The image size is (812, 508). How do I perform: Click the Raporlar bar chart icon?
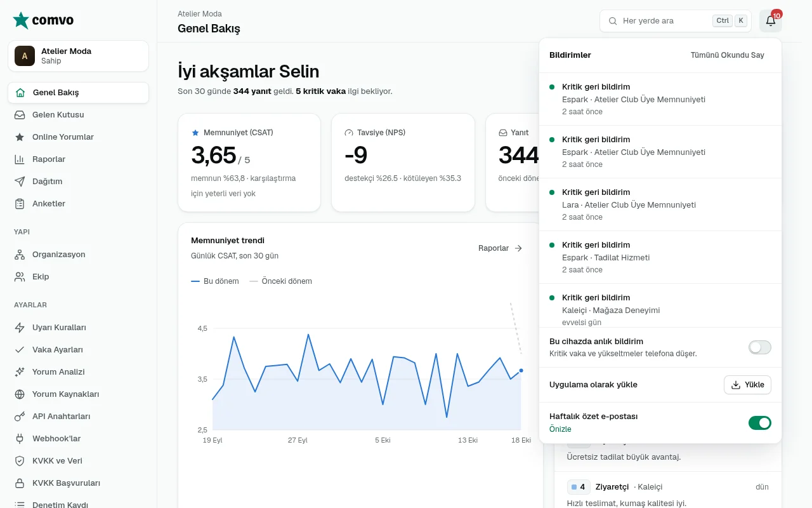[x=20, y=159]
